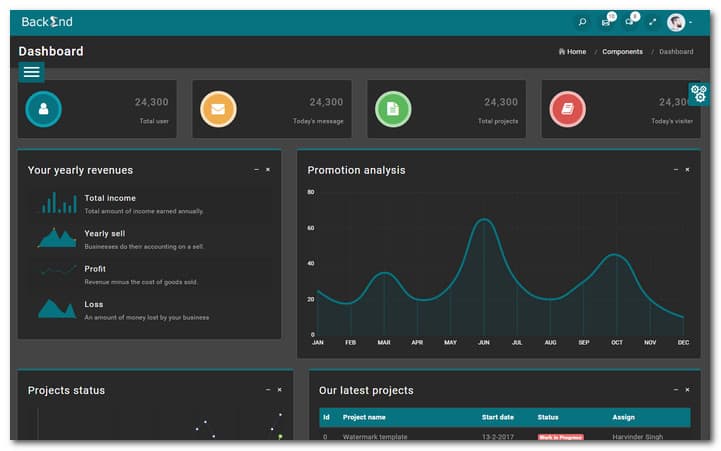This screenshot has height=451, width=721.
Task: Close the Projects status panel
Action: pyautogui.click(x=280, y=389)
